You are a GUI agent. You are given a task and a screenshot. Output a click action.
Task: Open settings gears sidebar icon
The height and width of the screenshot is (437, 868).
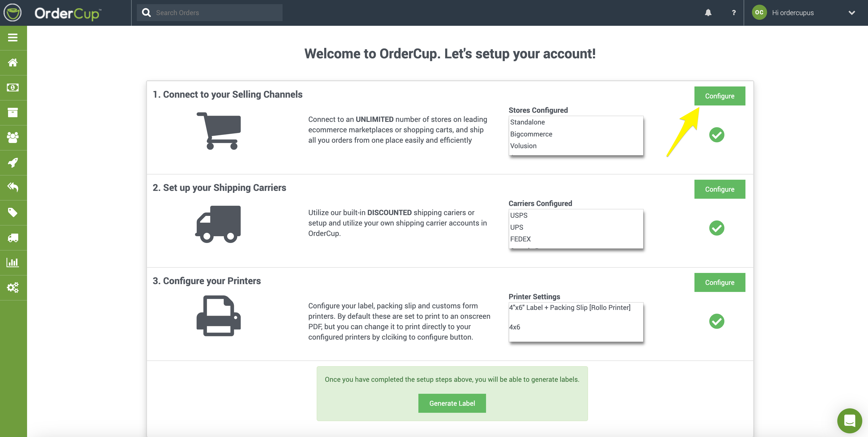pyautogui.click(x=13, y=287)
